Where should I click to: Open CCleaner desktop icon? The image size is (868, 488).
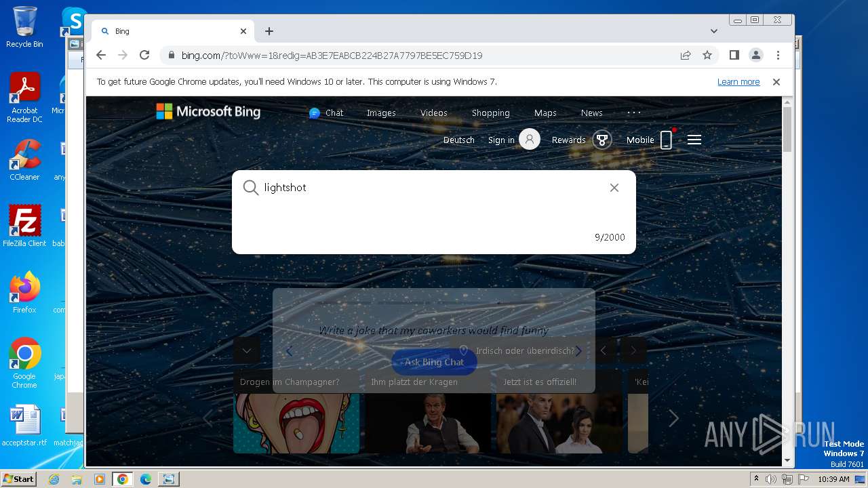click(x=24, y=160)
